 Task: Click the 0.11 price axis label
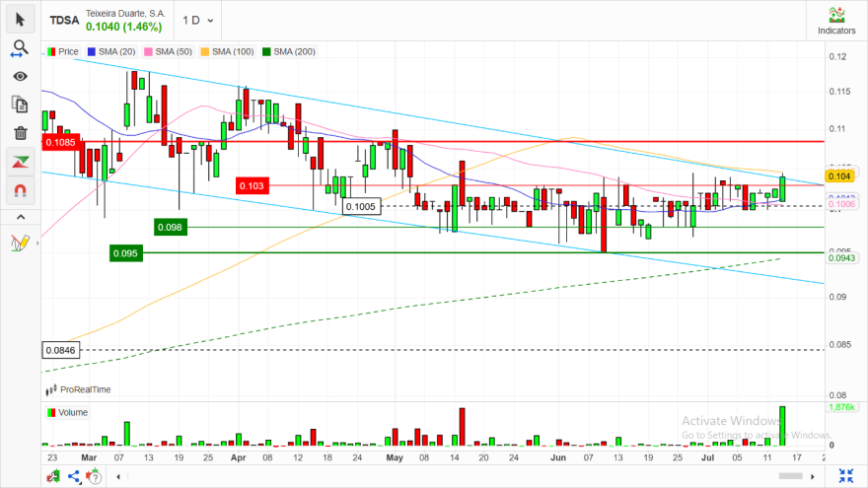click(x=837, y=129)
